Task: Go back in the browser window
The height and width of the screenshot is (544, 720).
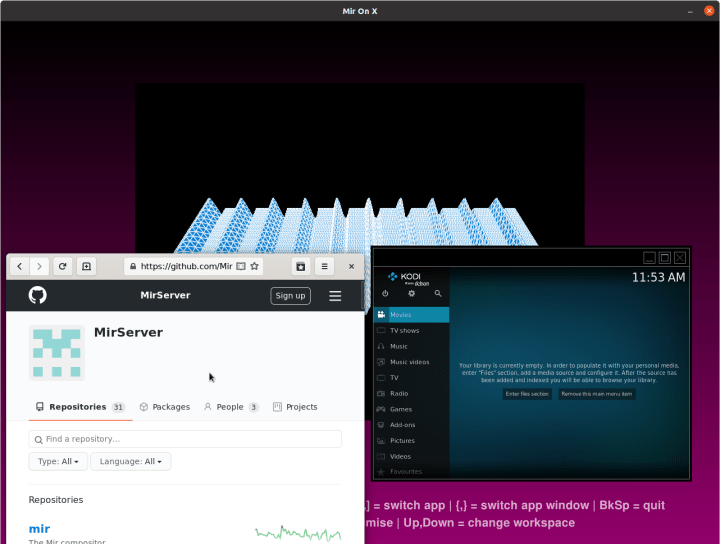Action: tap(20, 266)
